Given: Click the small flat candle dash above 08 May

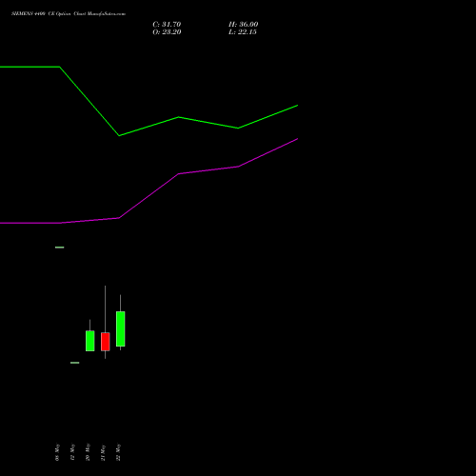Looking at the screenshot, I should coord(60,248).
